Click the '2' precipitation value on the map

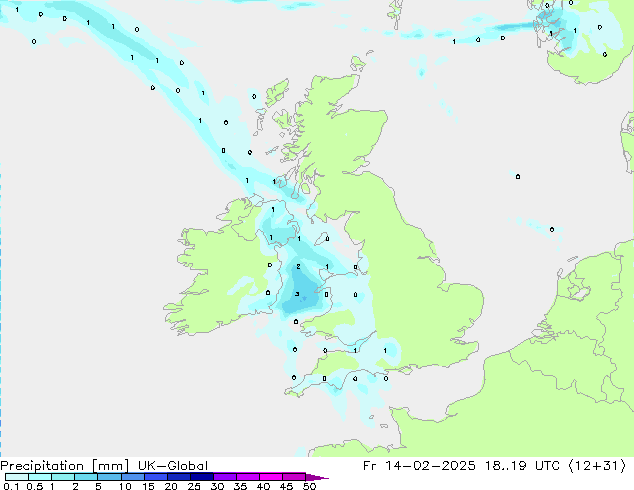tap(298, 266)
